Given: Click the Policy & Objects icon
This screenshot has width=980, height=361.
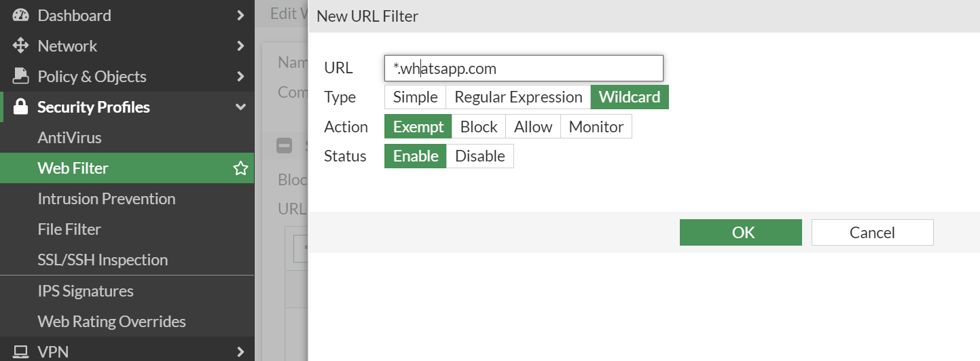Looking at the screenshot, I should point(21,77).
